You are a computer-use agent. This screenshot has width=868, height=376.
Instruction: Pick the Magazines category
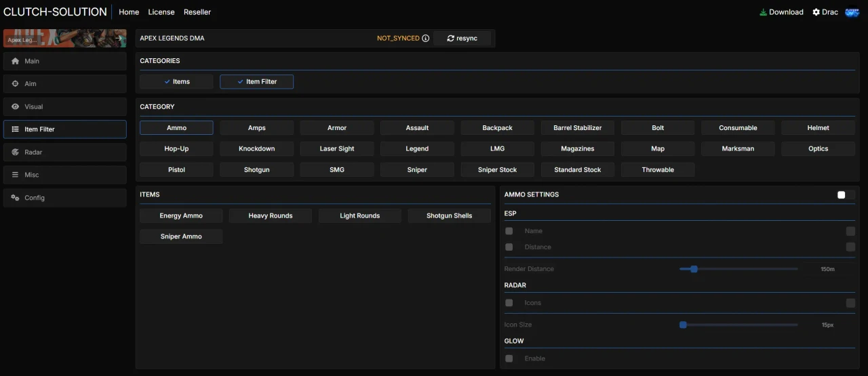coord(578,149)
